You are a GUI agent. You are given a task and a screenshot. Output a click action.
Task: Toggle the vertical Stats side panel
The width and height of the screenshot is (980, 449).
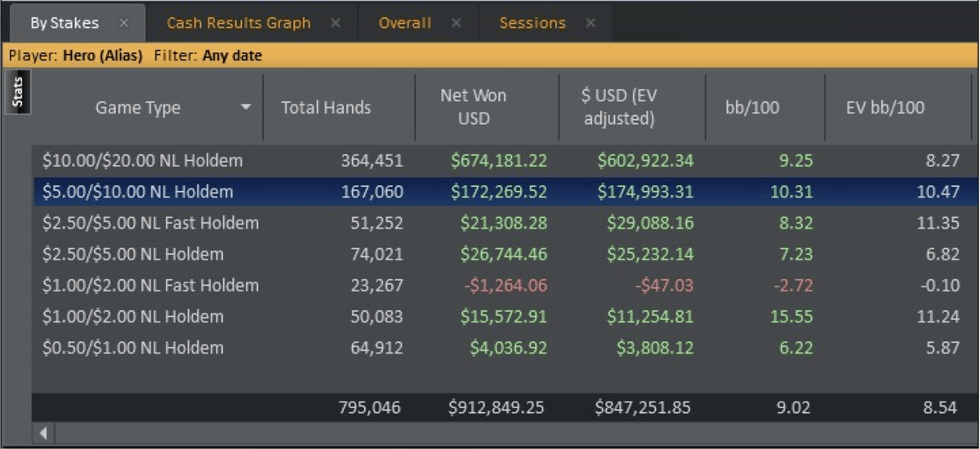(x=18, y=92)
